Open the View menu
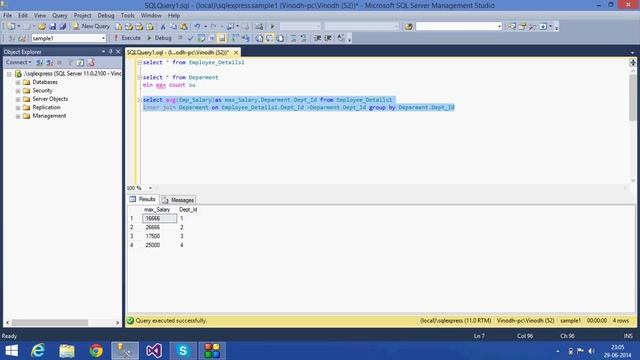 (x=40, y=16)
